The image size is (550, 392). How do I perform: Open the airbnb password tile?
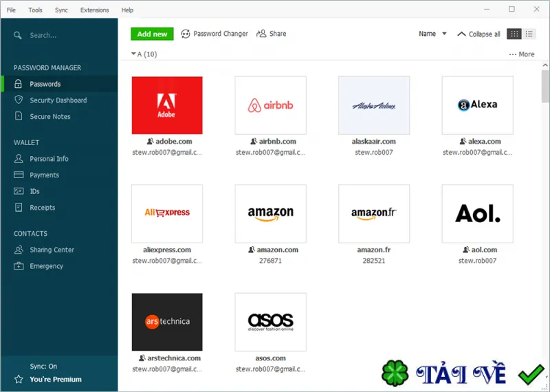270,105
